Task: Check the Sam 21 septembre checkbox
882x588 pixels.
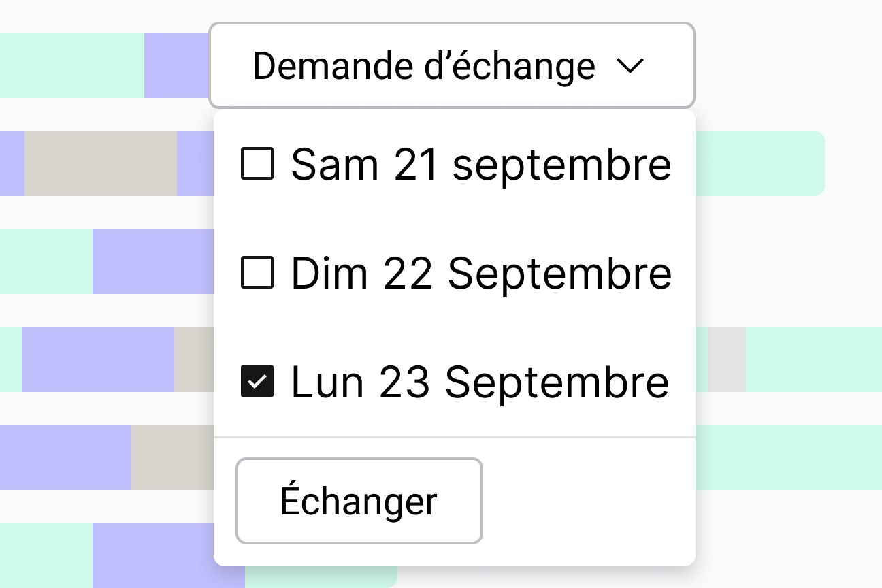Action: tap(257, 164)
